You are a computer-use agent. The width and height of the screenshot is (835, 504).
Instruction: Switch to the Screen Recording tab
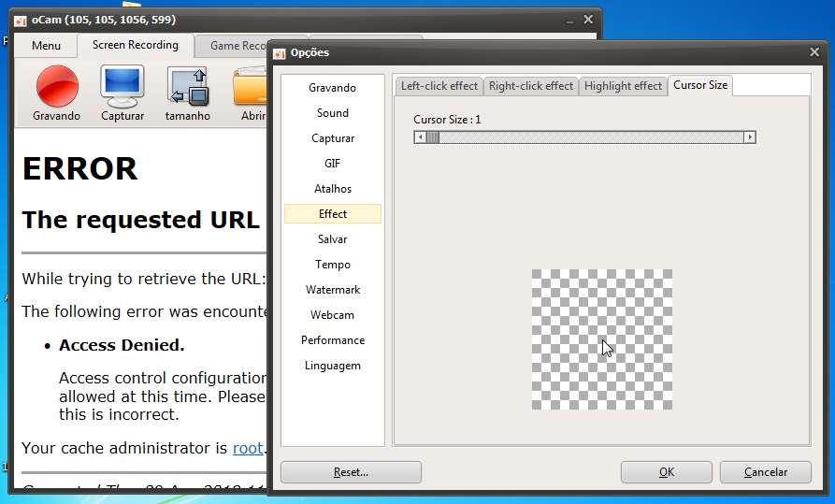[136, 45]
